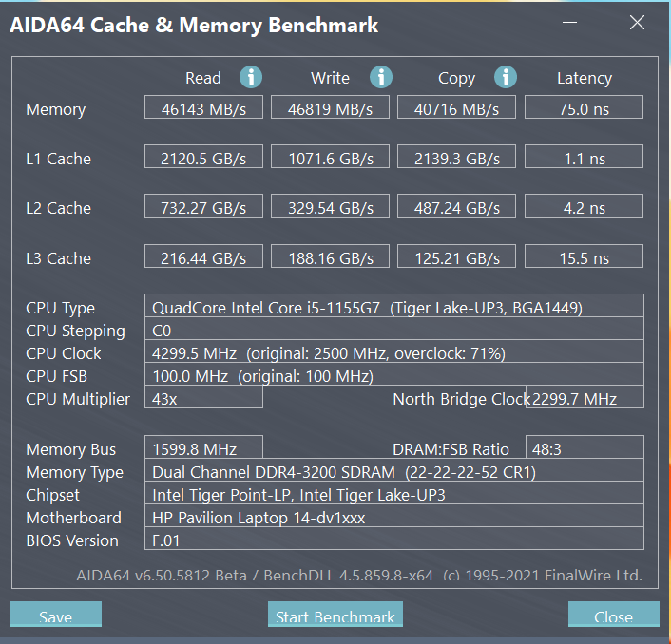The height and width of the screenshot is (644, 671).
Task: Select the Memory Read value field
Action: 204,108
